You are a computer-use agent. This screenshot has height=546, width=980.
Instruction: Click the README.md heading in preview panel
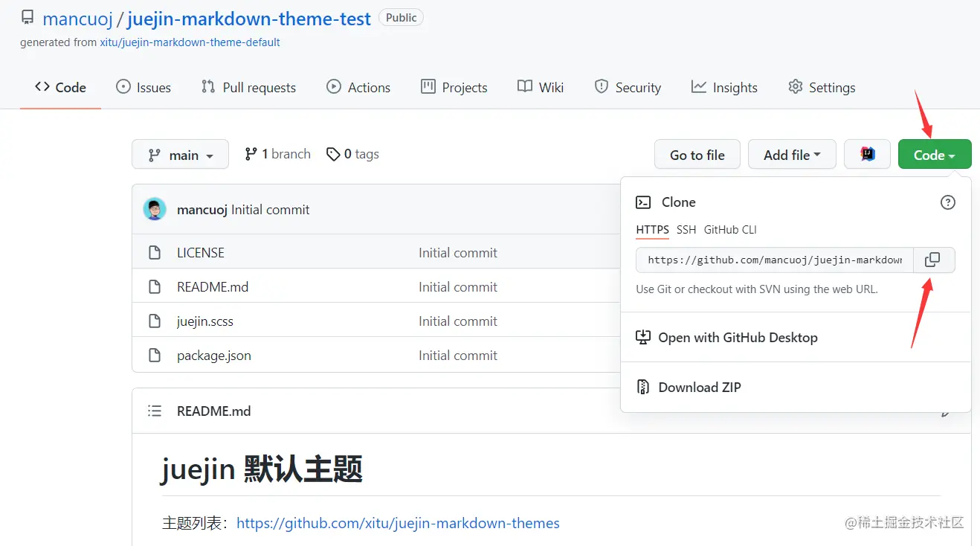(214, 411)
